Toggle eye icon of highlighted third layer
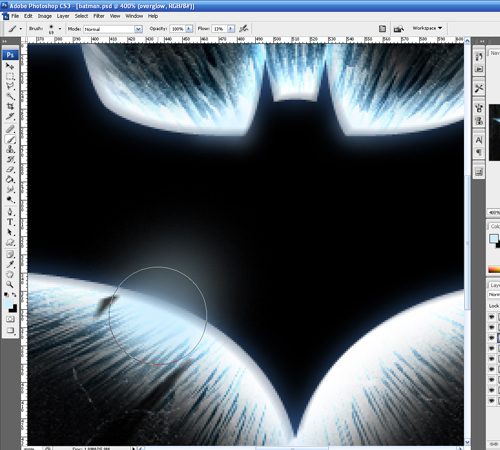 pyautogui.click(x=492, y=338)
